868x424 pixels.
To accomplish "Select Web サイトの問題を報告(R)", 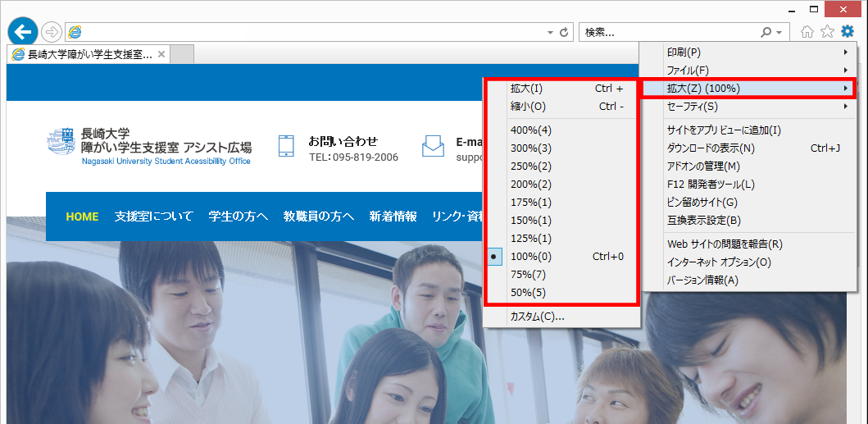I will pos(748,244).
